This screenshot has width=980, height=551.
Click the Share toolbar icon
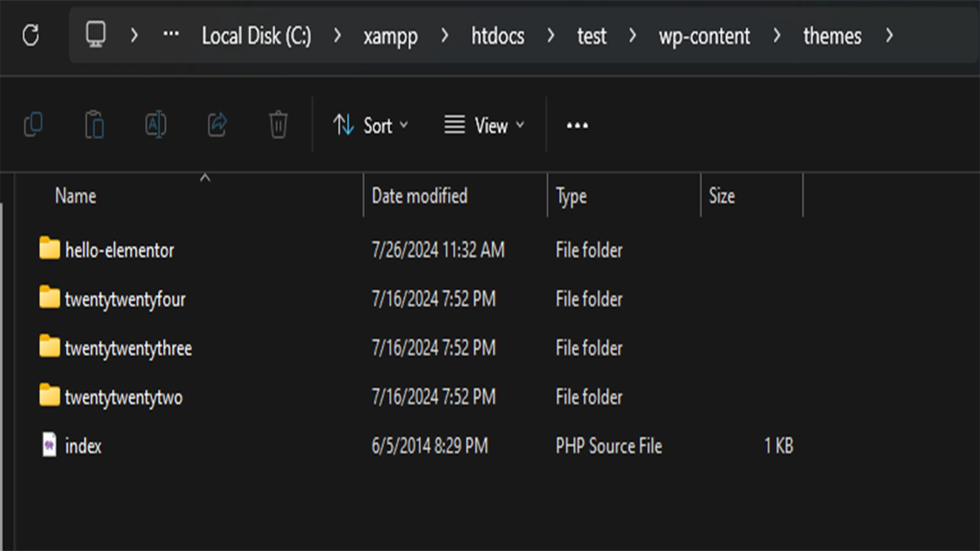[217, 124]
